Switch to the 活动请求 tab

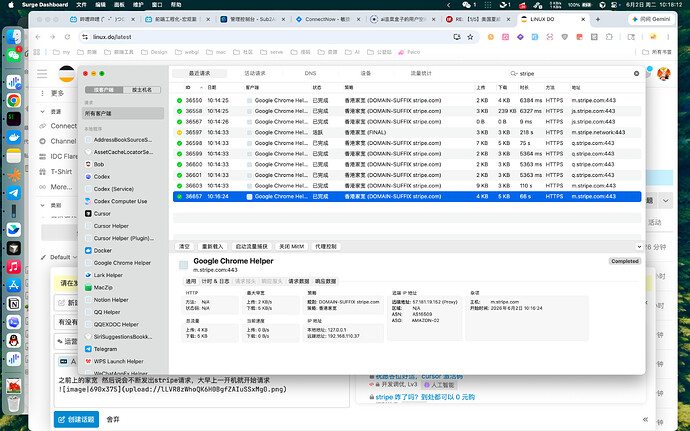255,74
